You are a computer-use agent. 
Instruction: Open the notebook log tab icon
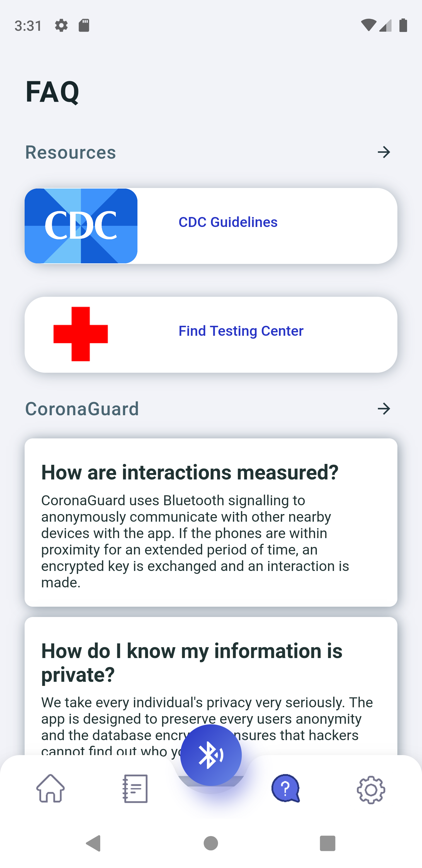(x=135, y=789)
